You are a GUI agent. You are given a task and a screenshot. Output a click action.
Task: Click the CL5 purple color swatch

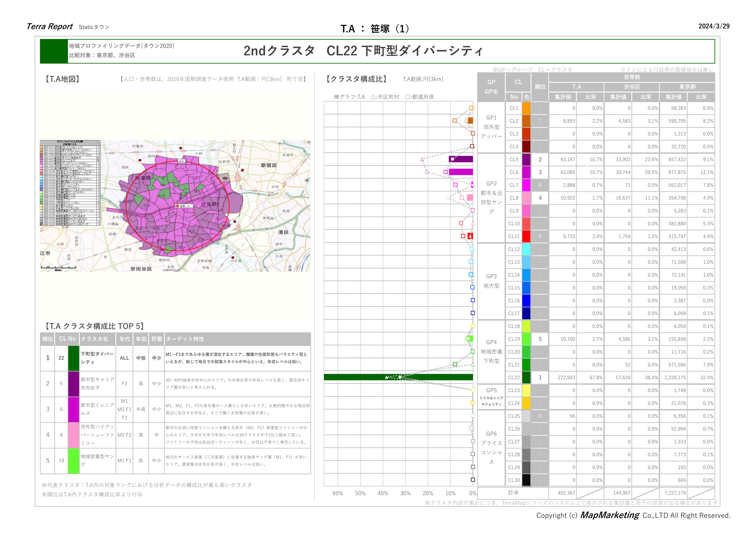tap(526, 159)
